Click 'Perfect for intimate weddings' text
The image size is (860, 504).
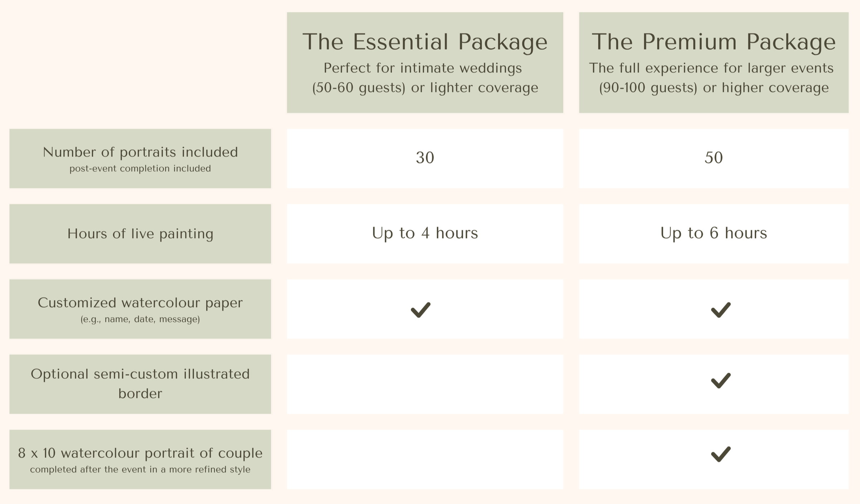pyautogui.click(x=423, y=68)
